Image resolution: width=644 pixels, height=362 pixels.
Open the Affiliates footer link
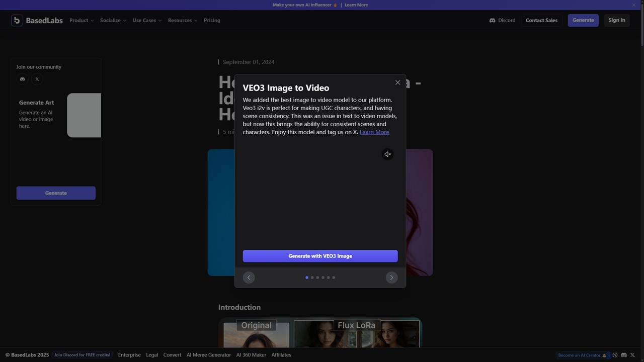click(x=281, y=355)
